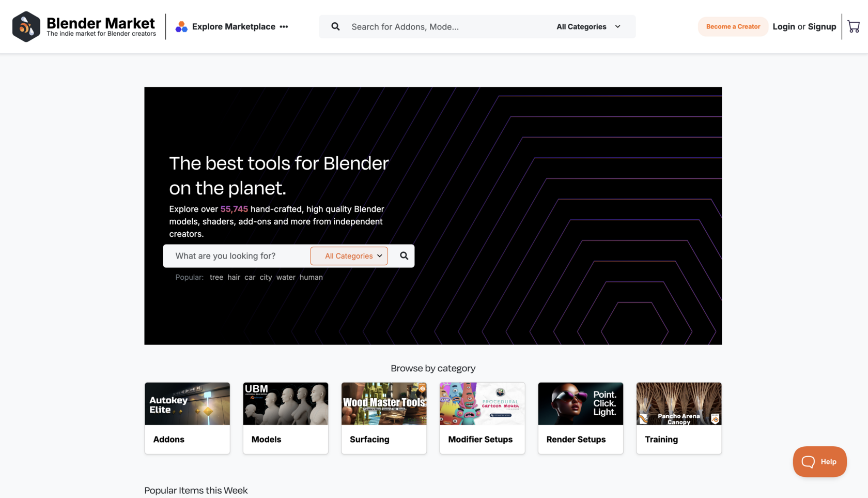
Task: Click the Blender Market title text
Action: (101, 23)
